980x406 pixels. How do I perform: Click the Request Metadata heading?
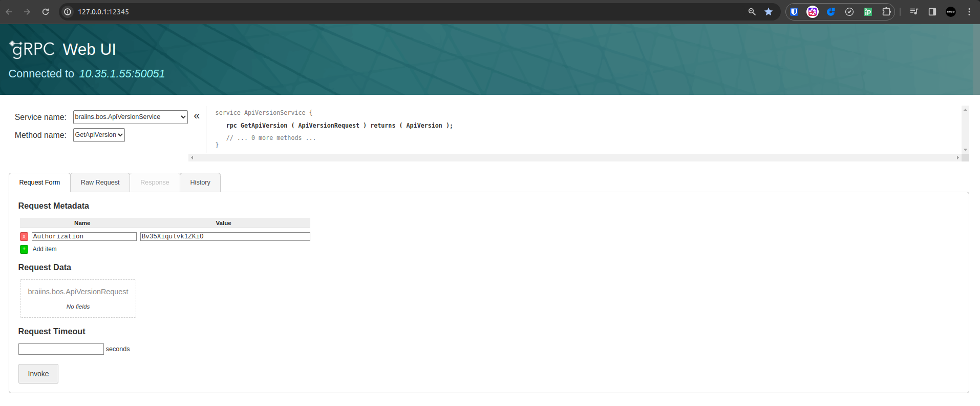pyautogui.click(x=54, y=206)
